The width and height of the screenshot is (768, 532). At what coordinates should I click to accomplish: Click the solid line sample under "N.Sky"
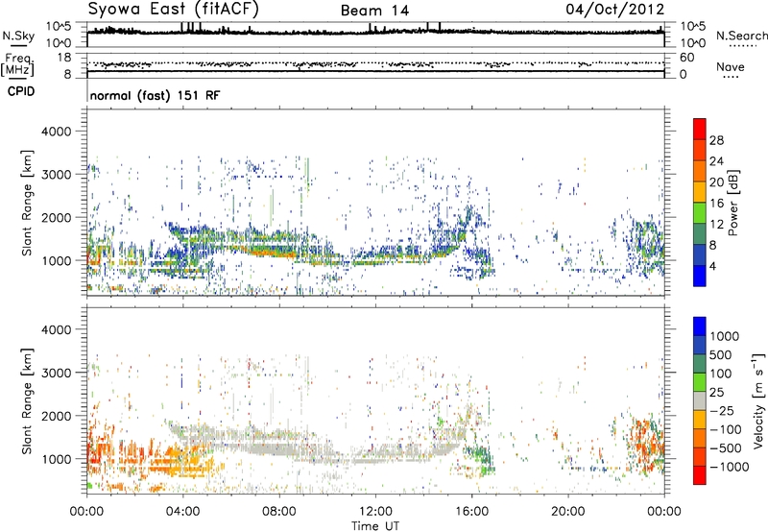(18, 45)
